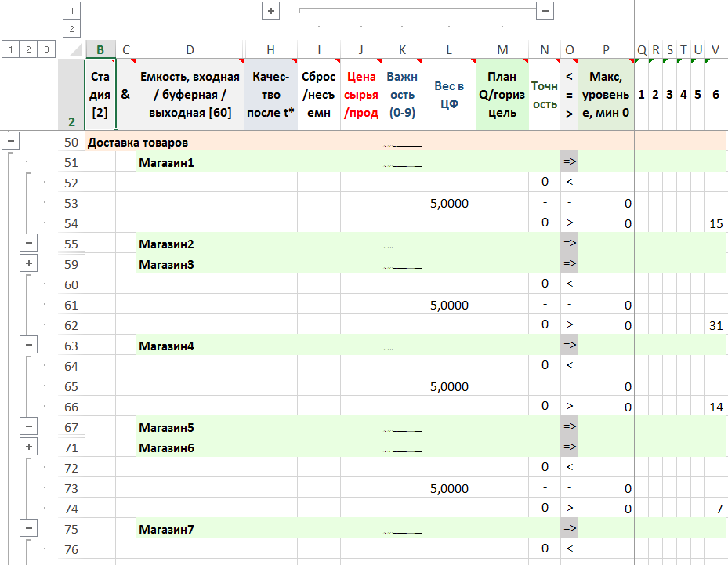The image size is (728, 565).
Task: Select the 'Вес в ЦФ' header cell
Action: (x=448, y=95)
